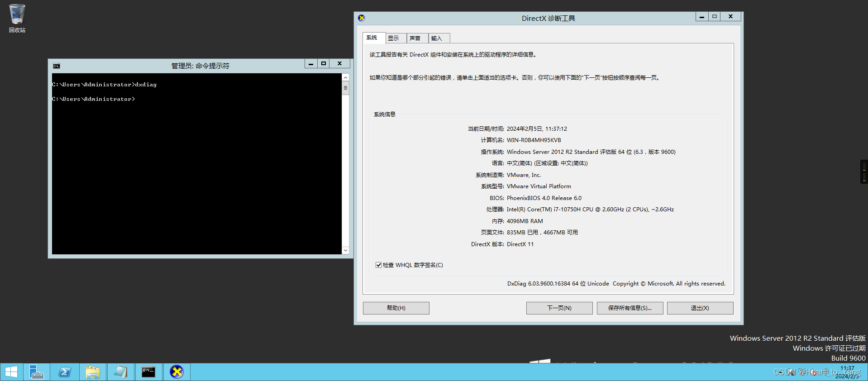Click PhoenixBIOS 4.0 Release 6.0 text
Screen dimensions: 868x381
click(544, 198)
